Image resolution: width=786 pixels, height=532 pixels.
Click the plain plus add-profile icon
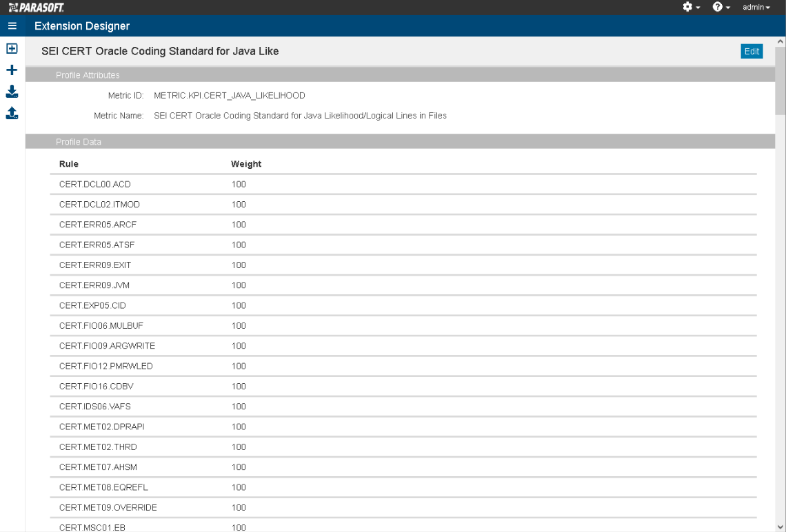click(12, 70)
